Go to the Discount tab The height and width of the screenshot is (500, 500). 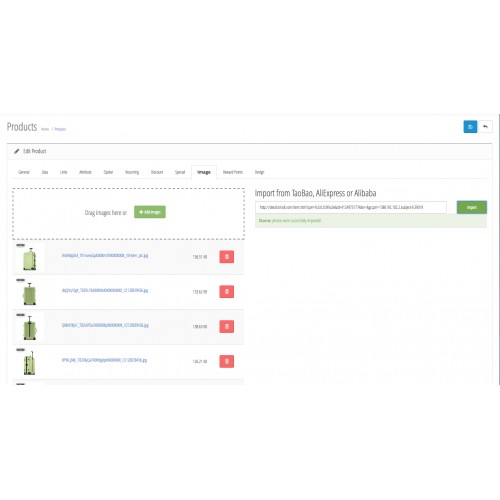pos(157,172)
